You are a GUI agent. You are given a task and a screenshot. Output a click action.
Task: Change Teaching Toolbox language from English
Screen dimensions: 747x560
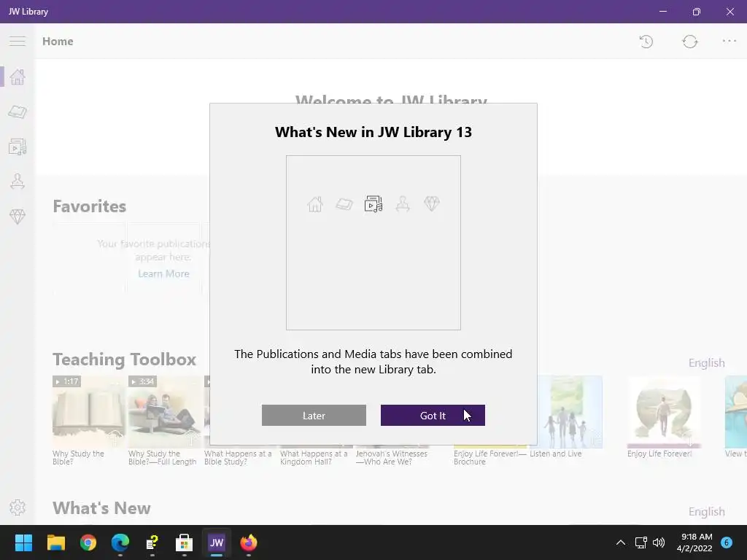[x=706, y=363]
